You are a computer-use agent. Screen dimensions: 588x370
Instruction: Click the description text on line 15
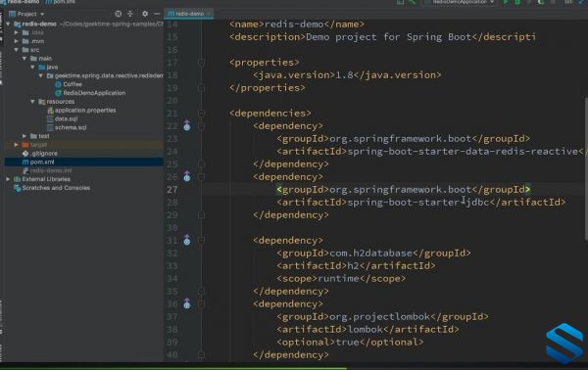(x=388, y=37)
